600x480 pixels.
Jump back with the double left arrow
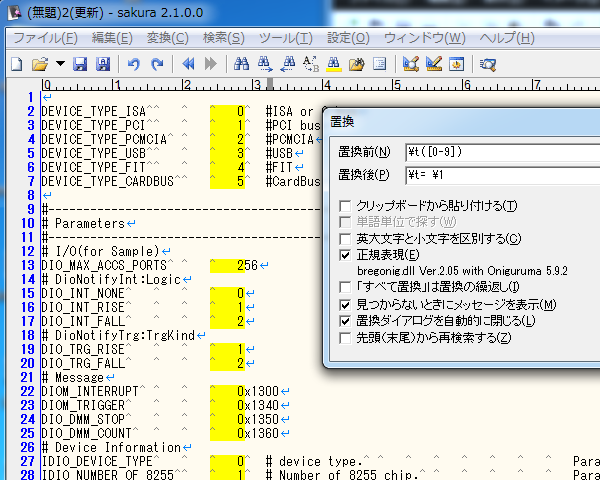point(188,64)
